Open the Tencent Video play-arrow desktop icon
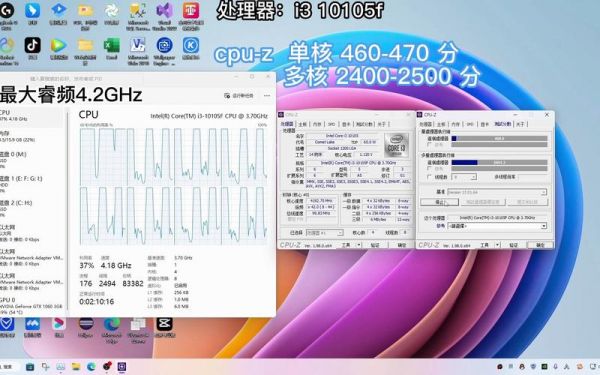This screenshot has height=375, width=600. (x=58, y=45)
